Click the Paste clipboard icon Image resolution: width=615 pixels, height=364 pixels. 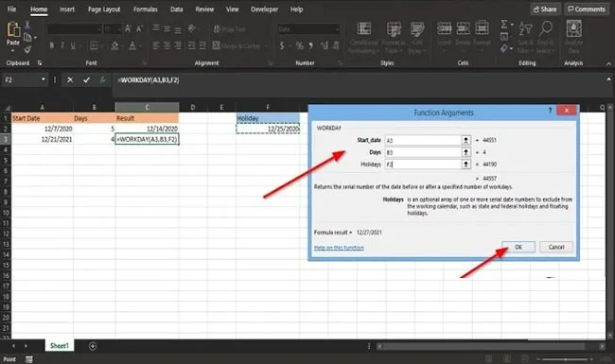(13, 29)
